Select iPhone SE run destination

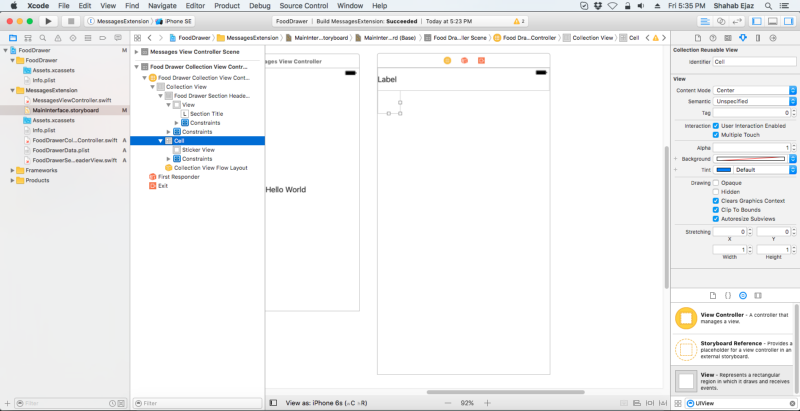pyautogui.click(x=174, y=21)
